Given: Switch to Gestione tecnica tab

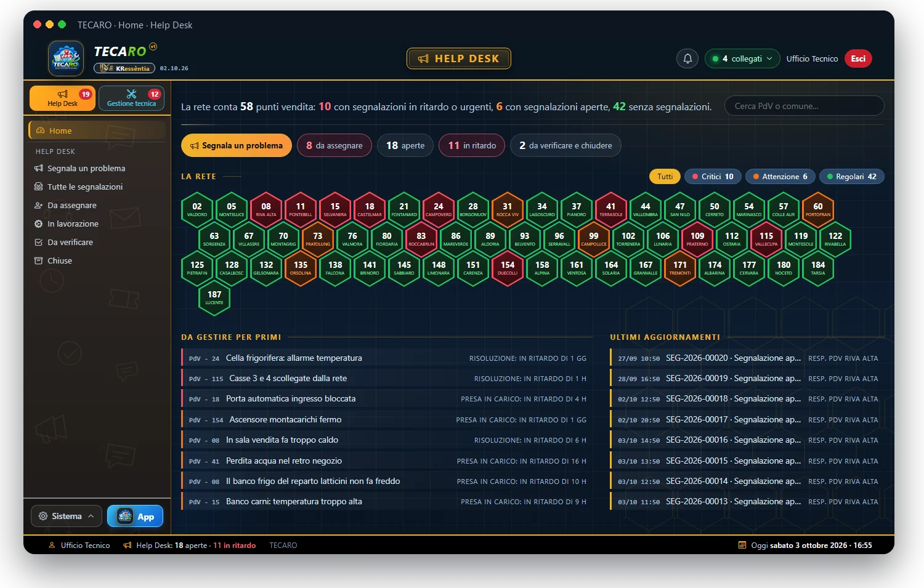Looking at the screenshot, I should 131,98.
